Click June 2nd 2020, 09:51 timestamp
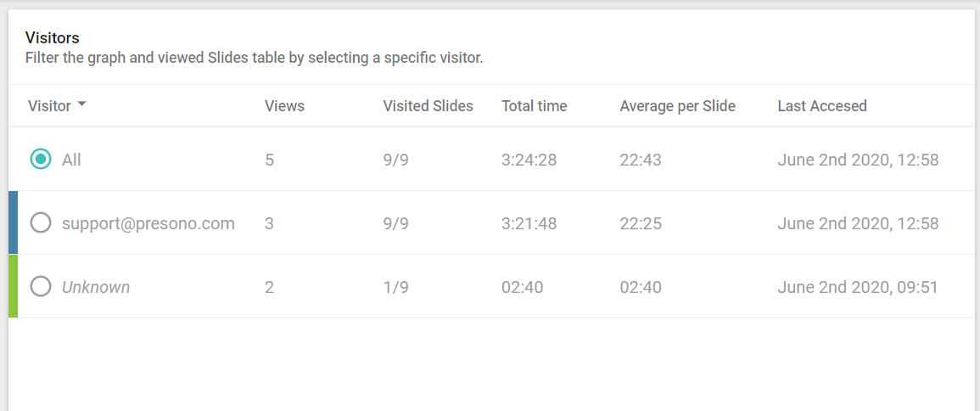 858,287
